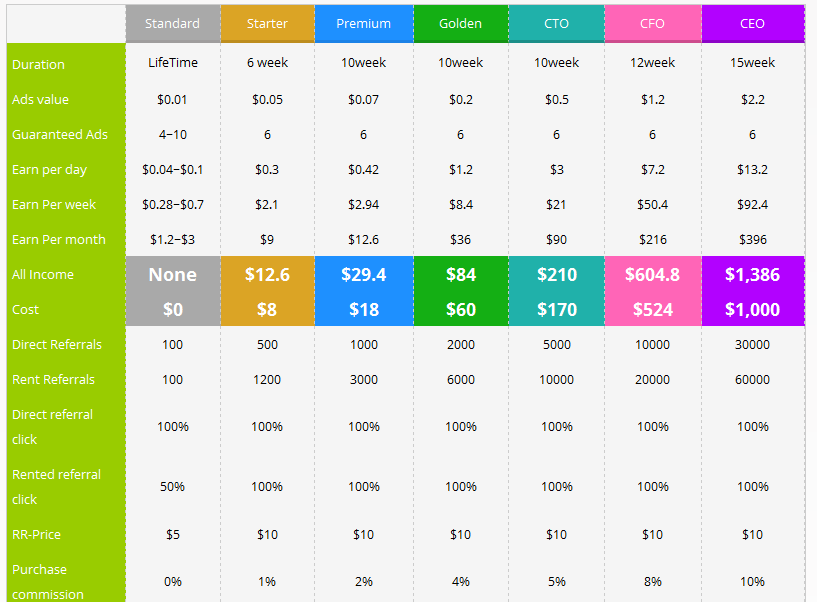
Task: Select the Premium plan header
Action: (364, 23)
